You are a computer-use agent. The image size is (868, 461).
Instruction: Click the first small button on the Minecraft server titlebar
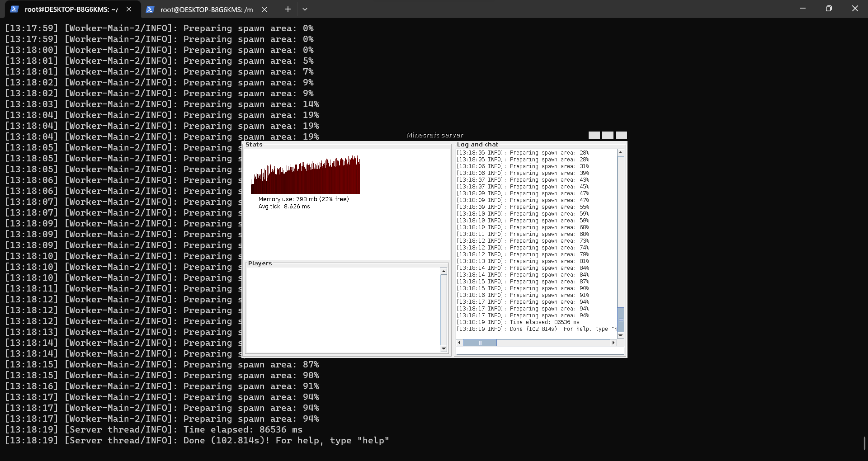594,135
